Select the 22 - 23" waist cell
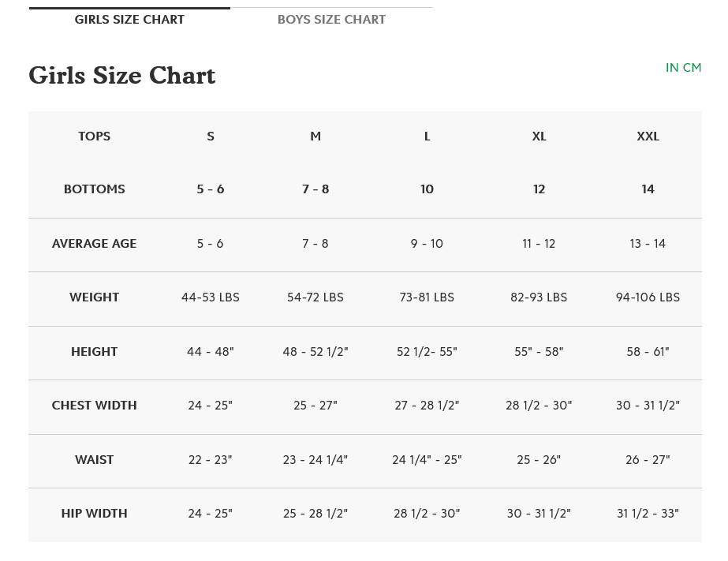 [x=211, y=460]
